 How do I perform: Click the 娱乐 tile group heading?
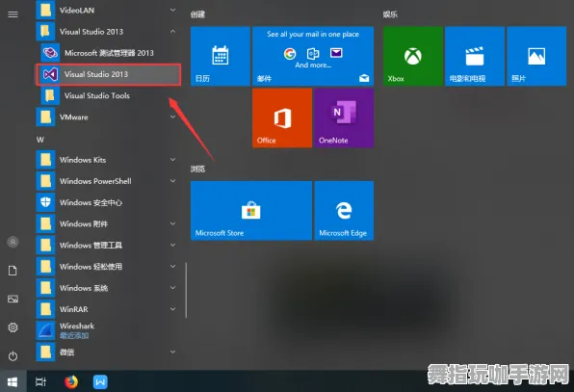pyautogui.click(x=390, y=14)
